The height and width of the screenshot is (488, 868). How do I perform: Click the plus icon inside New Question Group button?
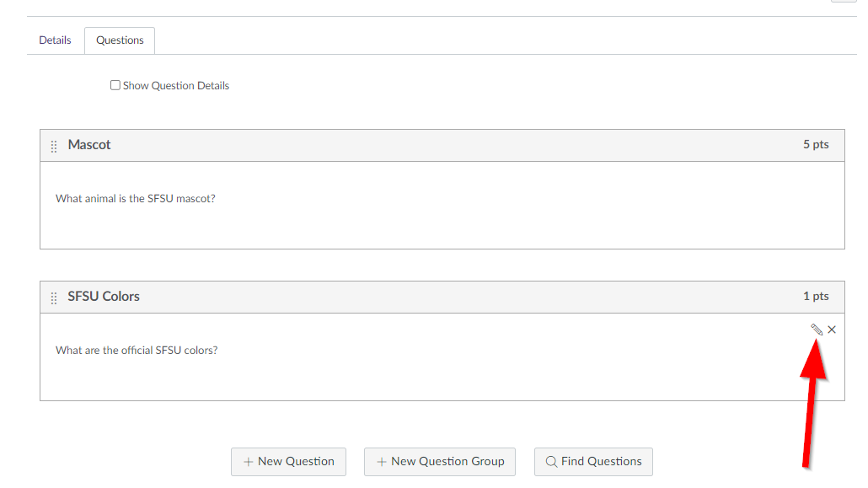click(383, 462)
